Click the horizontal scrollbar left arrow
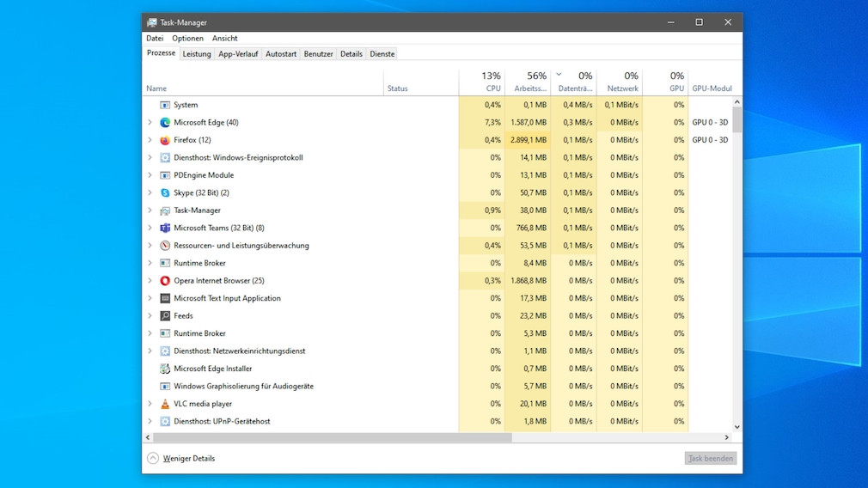 click(148, 437)
